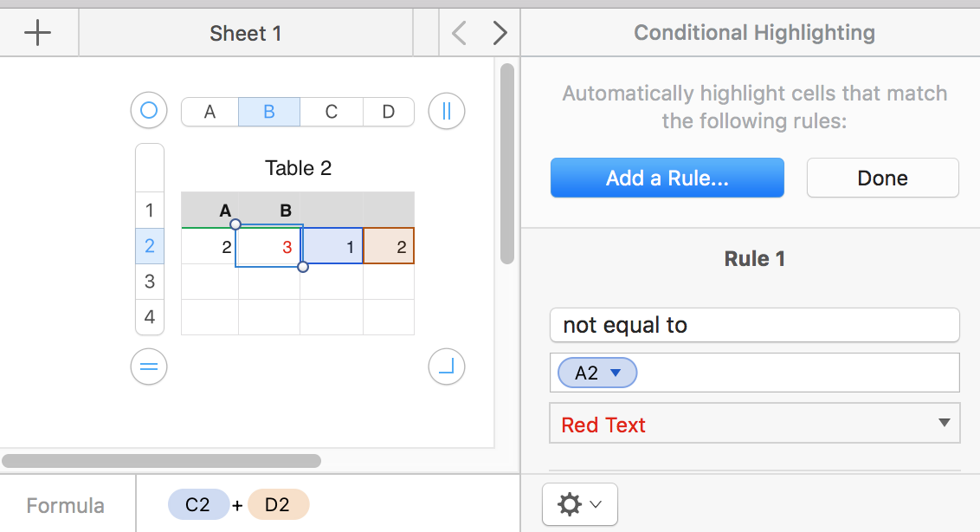Screen dimensions: 980x532
Task: Click the previous sheet navigation arrow
Action: tap(458, 32)
